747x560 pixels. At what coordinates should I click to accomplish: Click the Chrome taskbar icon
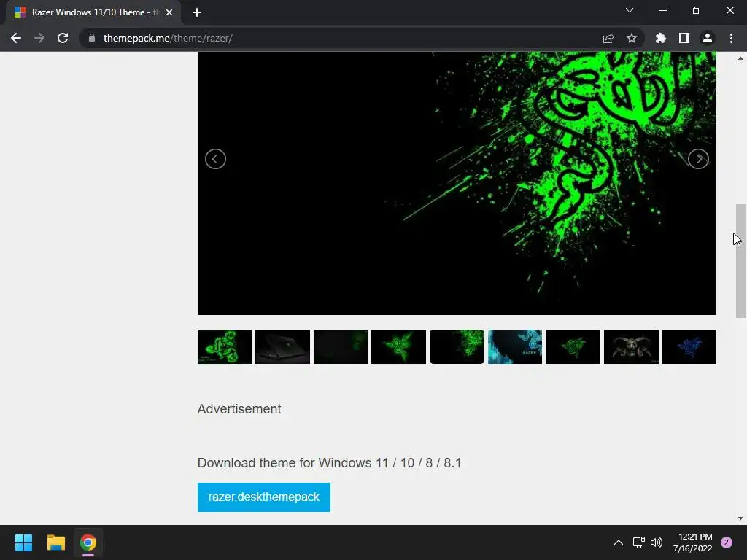tap(88, 542)
